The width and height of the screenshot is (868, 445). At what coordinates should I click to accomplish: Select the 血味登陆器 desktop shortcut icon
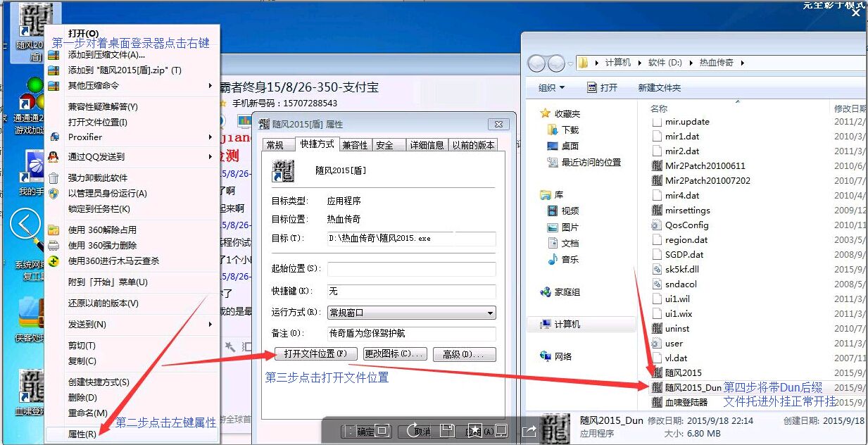tap(32, 386)
